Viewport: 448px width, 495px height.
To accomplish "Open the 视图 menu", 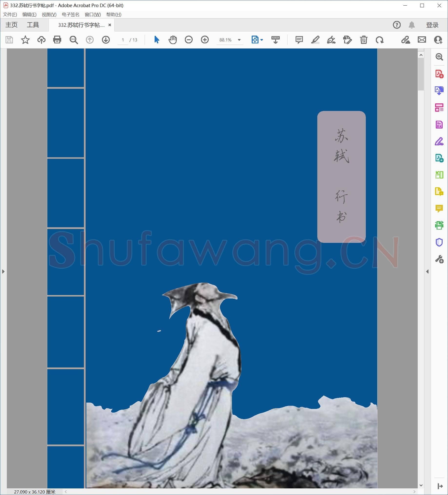I will tap(49, 14).
